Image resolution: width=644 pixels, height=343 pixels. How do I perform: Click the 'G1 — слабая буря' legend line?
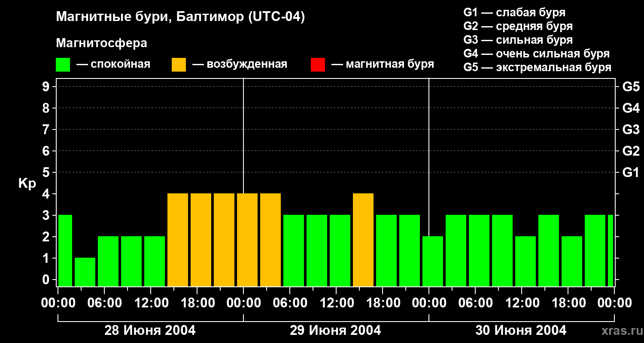click(x=514, y=12)
